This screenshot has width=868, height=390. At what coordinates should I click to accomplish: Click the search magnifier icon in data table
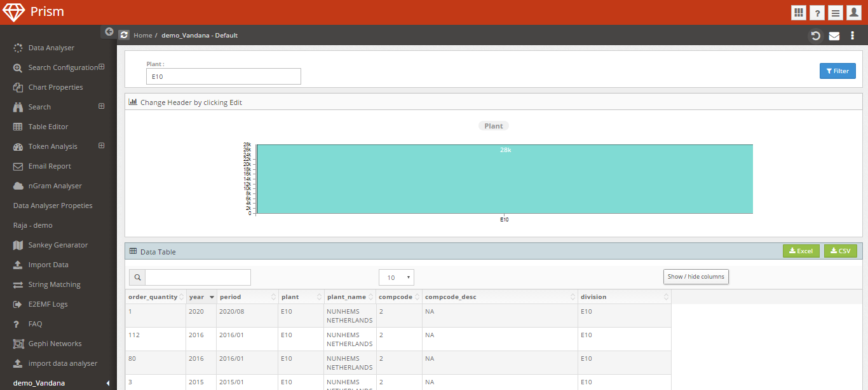[137, 277]
